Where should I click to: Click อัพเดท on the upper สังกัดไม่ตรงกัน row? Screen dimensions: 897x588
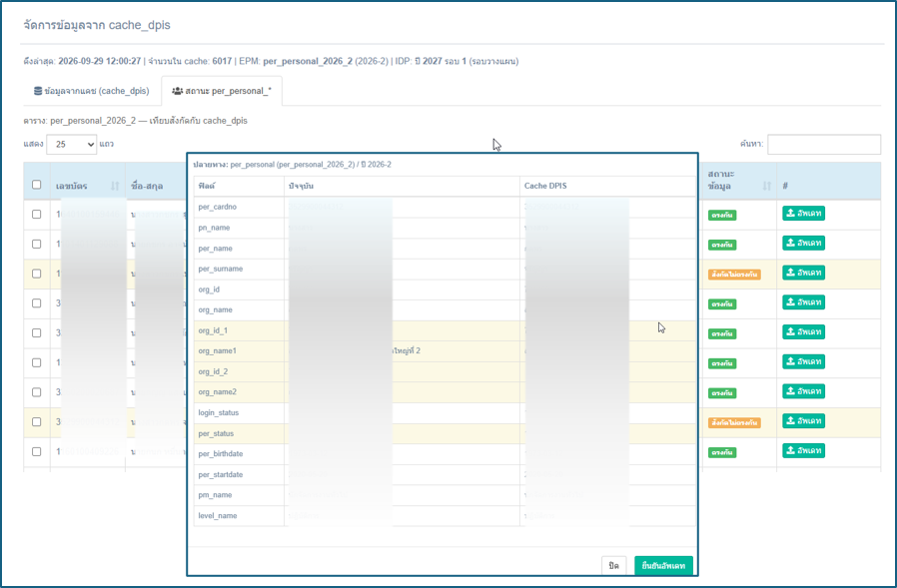pos(804,273)
